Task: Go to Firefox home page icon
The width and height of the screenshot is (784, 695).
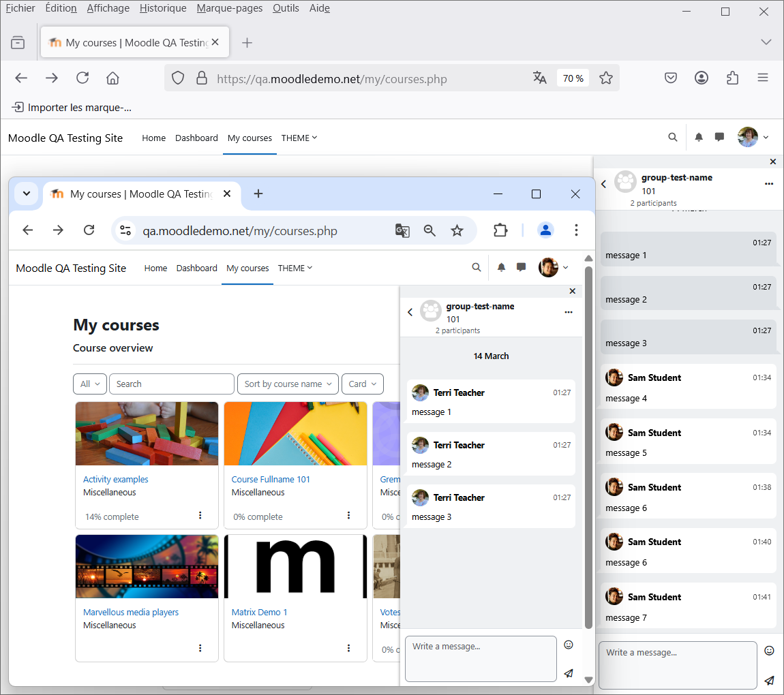Action: (112, 78)
